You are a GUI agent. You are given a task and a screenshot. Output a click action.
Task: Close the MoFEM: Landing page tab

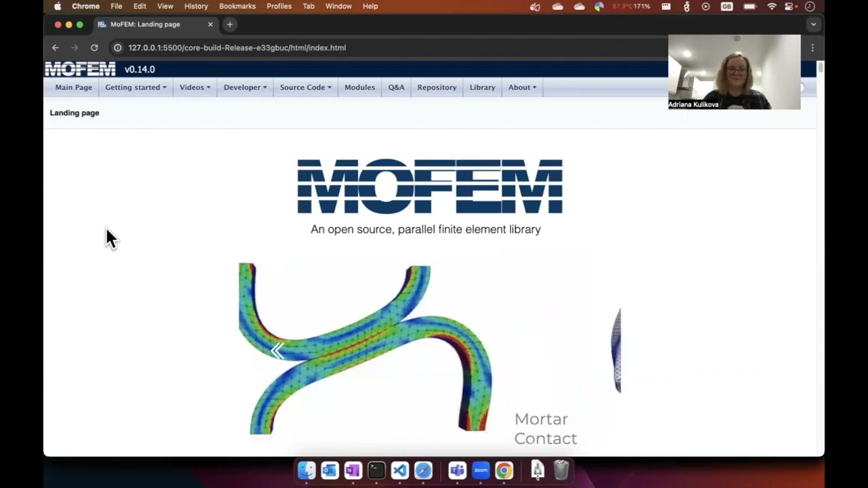(210, 24)
